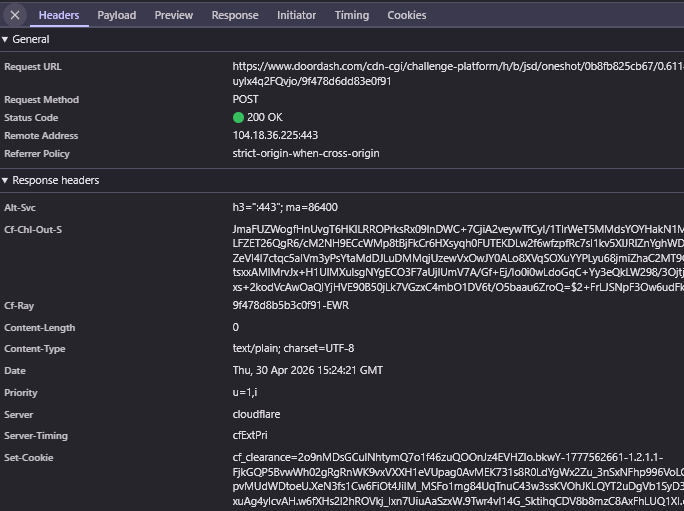The image size is (684, 511).
Task: Select strict-origin-when-cross-origin value
Action: coord(306,153)
